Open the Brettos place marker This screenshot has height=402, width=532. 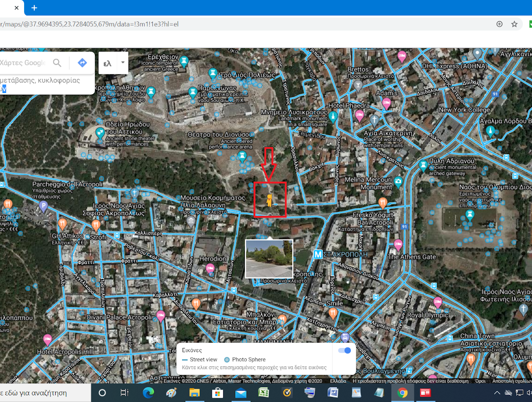pos(358,86)
